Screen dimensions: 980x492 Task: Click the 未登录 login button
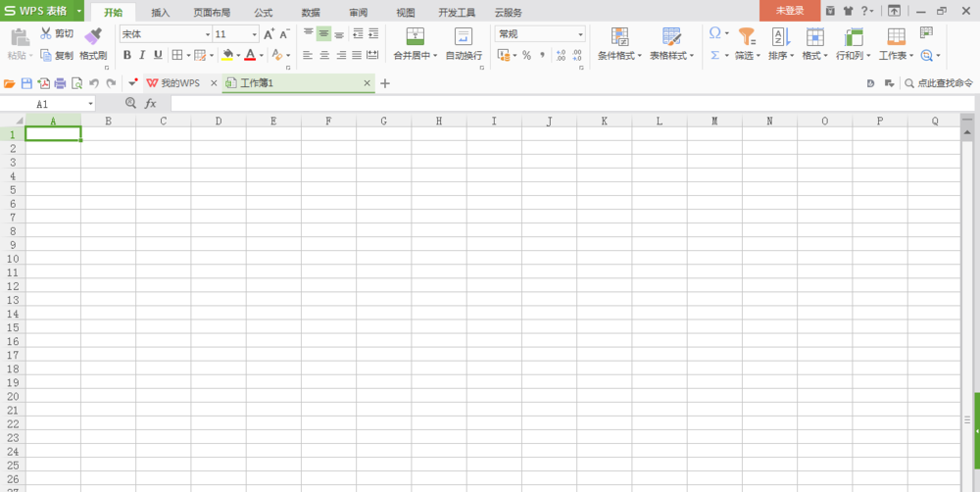click(789, 11)
